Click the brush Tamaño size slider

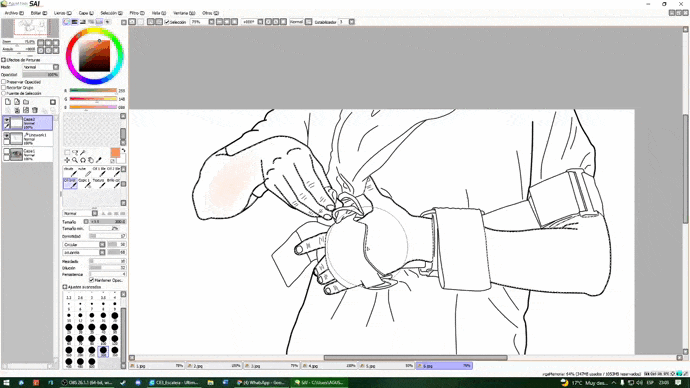[x=108, y=222]
